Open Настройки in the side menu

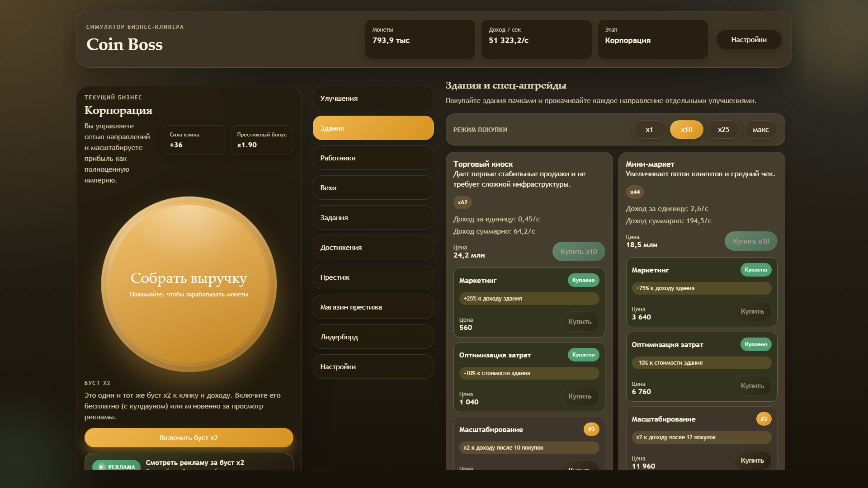coord(373,366)
